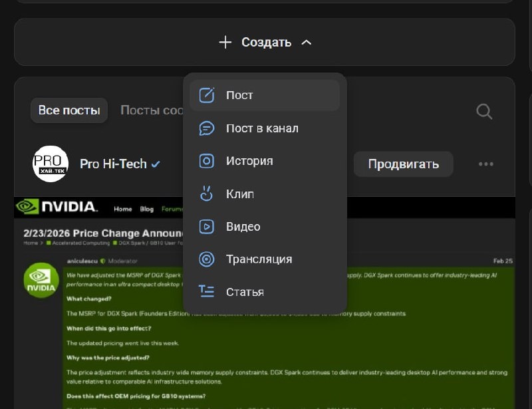The height and width of the screenshot is (409, 532).
Task: Click the NVIDIA logo in post image
Action: [x=57, y=206]
